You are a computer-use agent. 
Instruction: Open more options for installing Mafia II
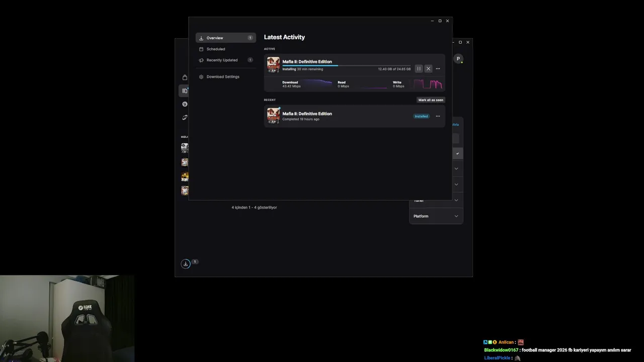pyautogui.click(x=438, y=69)
